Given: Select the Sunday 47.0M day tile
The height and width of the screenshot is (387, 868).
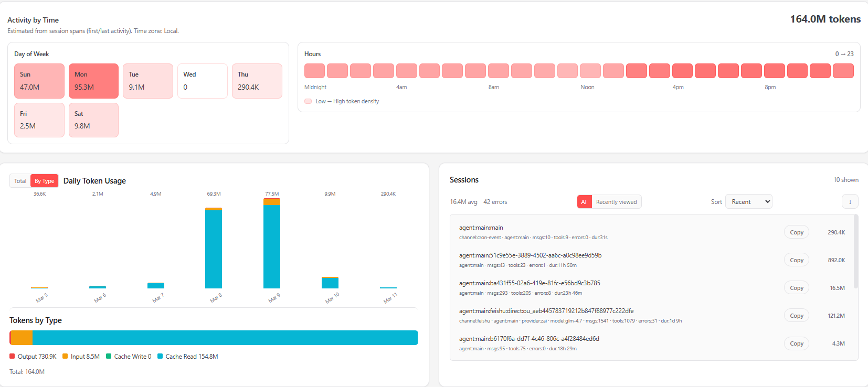Looking at the screenshot, I should click(x=39, y=81).
